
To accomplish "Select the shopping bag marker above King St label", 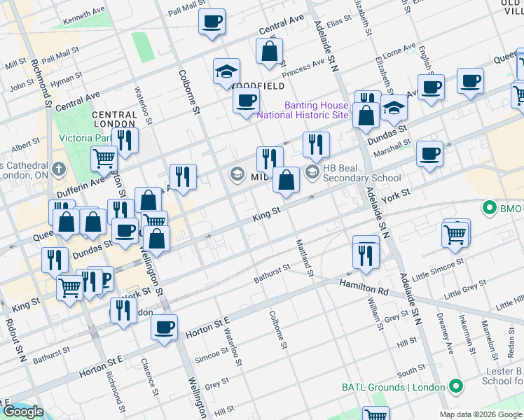I will [x=286, y=181].
